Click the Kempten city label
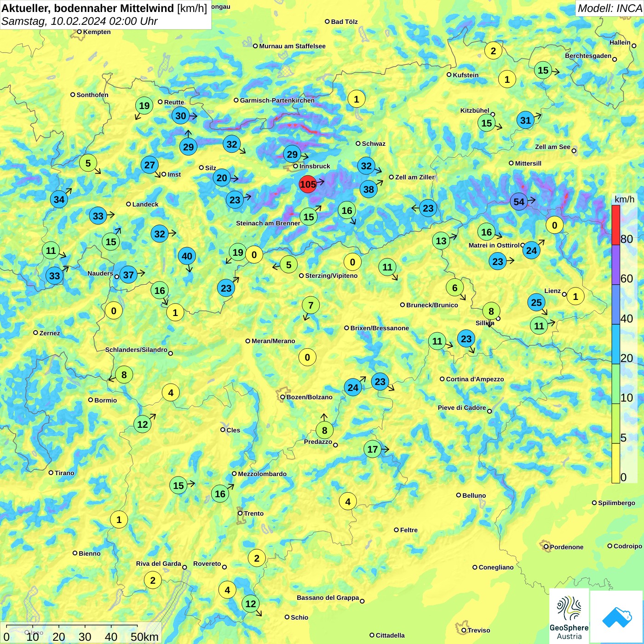 tap(97, 32)
